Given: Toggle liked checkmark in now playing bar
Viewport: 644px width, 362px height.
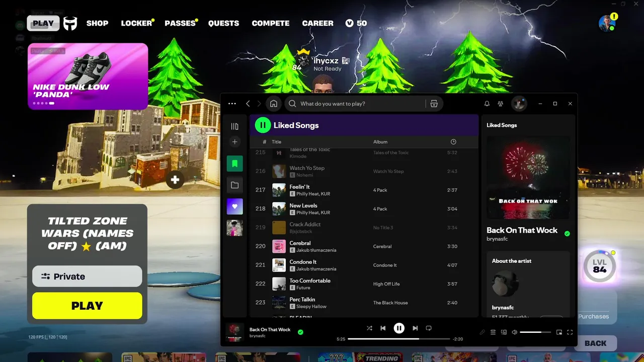Looking at the screenshot, I should pyautogui.click(x=300, y=332).
